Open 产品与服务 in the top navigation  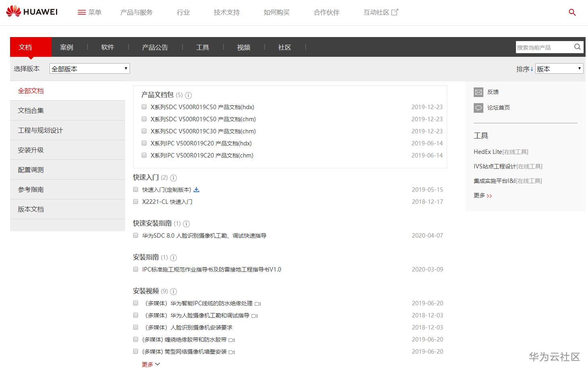(x=136, y=12)
